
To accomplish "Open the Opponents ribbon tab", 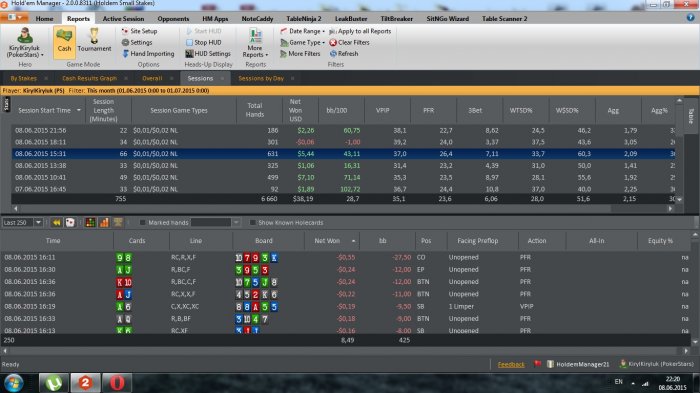I will pyautogui.click(x=173, y=19).
